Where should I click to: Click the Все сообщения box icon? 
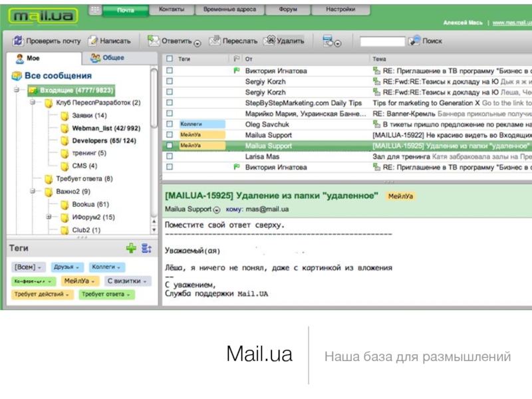17,76
